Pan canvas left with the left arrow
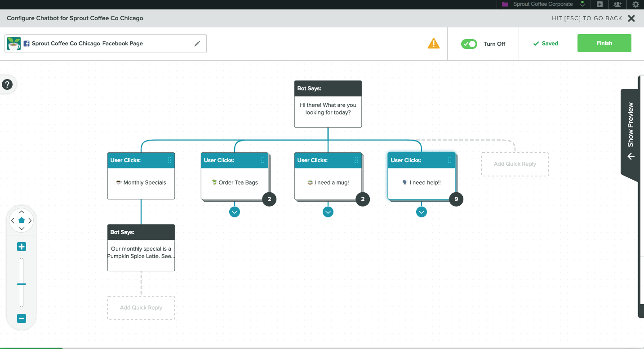The width and height of the screenshot is (644, 349). [13, 221]
